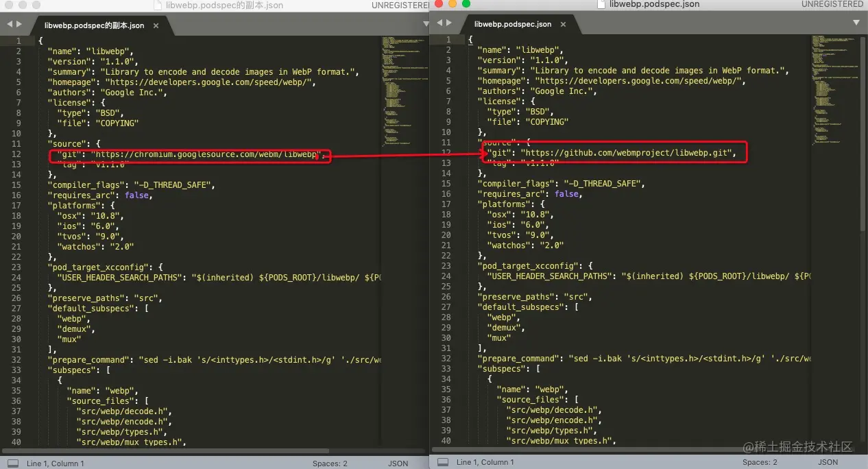The width and height of the screenshot is (868, 469).
Task: Click "compiler_flags" line in left window
Action: (132, 184)
